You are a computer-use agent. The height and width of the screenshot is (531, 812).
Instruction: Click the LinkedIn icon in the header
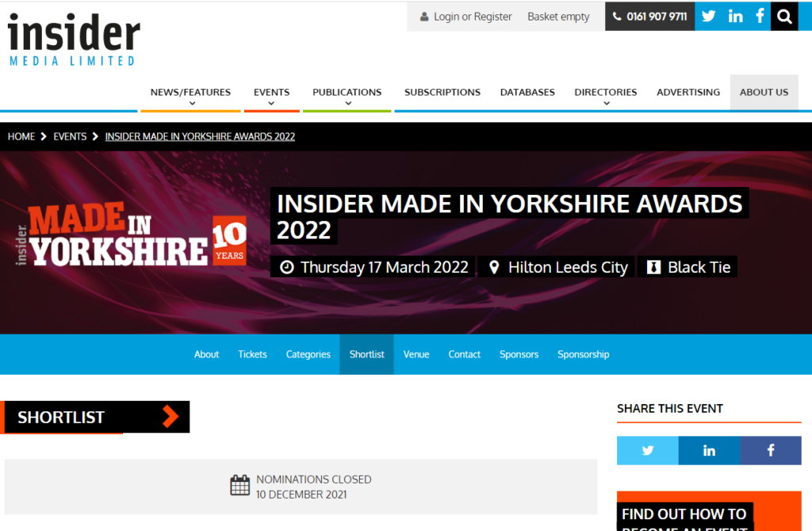[x=735, y=16]
